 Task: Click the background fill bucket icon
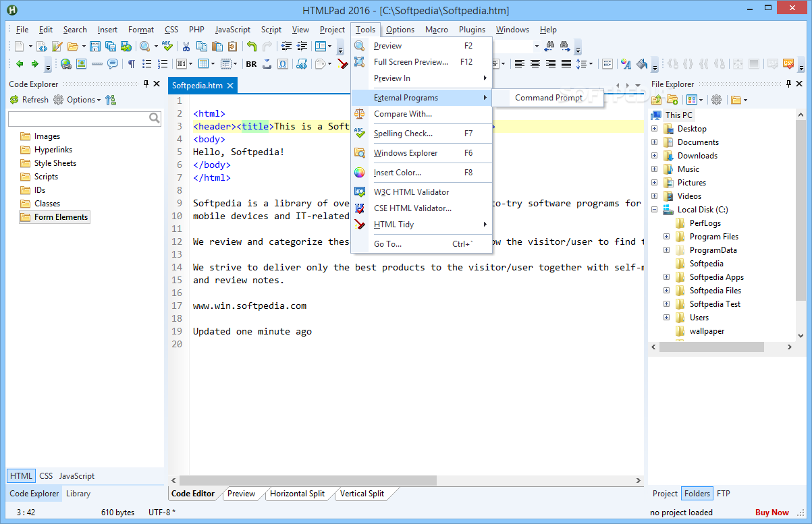coord(642,64)
